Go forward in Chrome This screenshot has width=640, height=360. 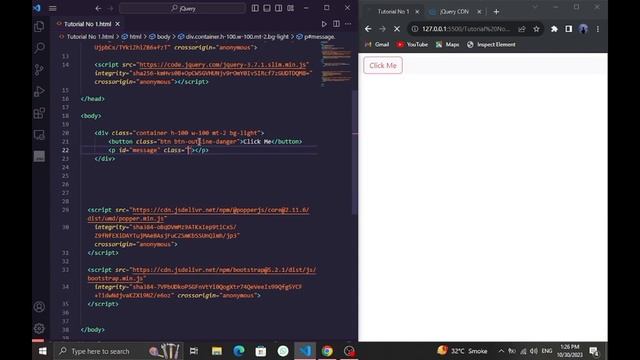coord(382,29)
